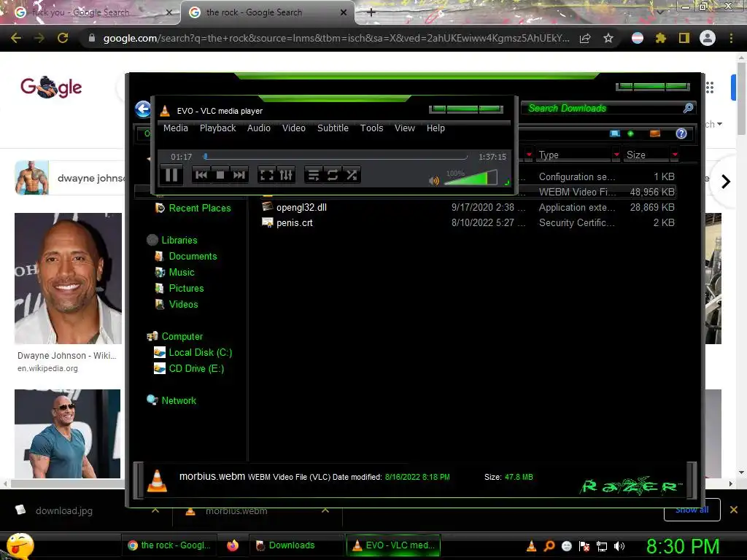This screenshot has width=747, height=560.
Task: Click search magnifier in Downloads window
Action: 688,108
